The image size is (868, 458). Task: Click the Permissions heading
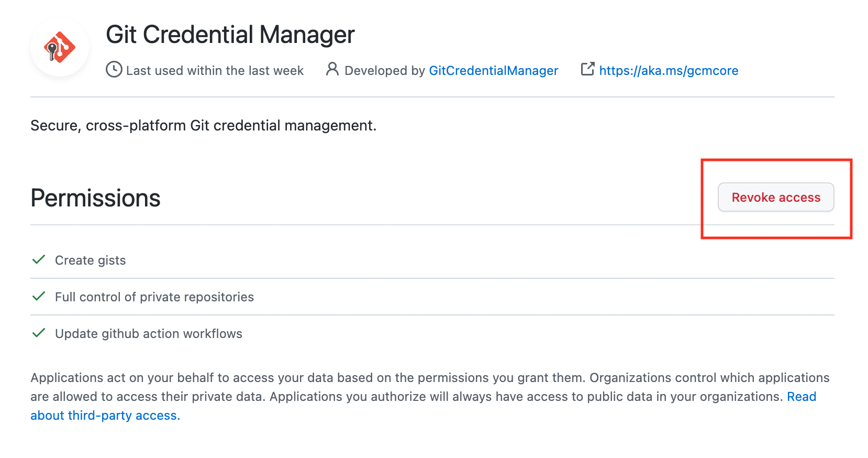(x=96, y=198)
